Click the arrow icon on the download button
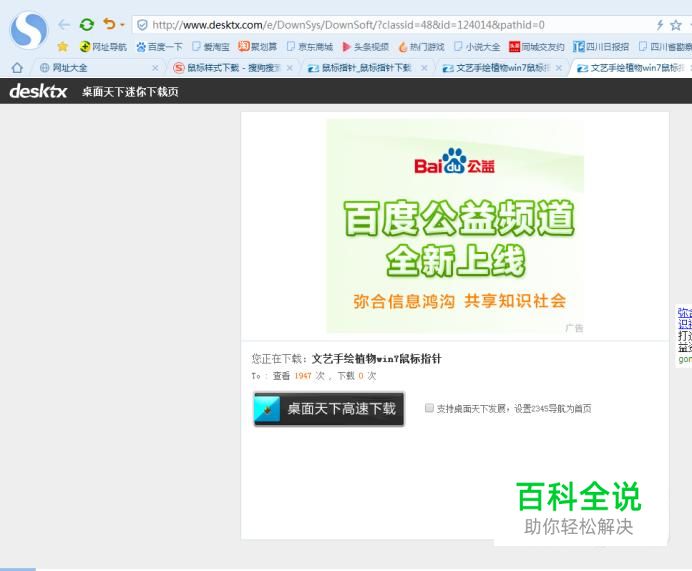Image resolution: width=692 pixels, height=571 pixels. pos(267,409)
